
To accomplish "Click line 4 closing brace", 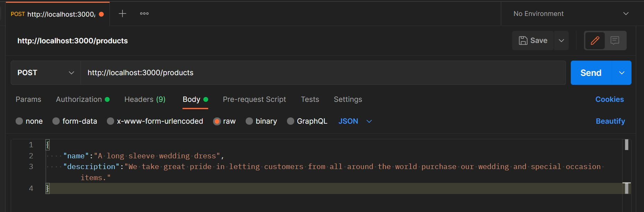I will (x=48, y=188).
